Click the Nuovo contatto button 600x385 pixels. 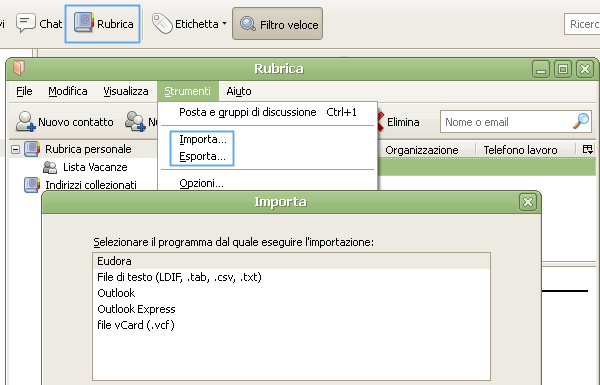65,122
